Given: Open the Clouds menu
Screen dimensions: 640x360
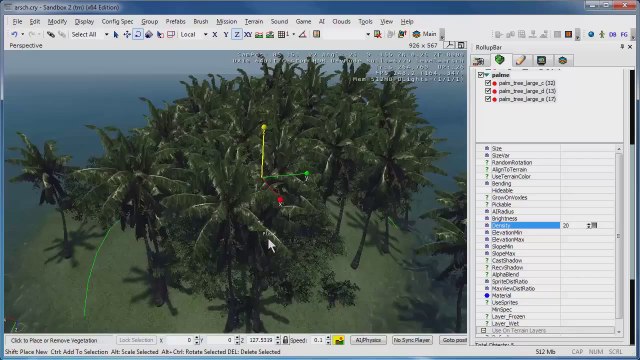Looking at the screenshot, I should point(341,21).
